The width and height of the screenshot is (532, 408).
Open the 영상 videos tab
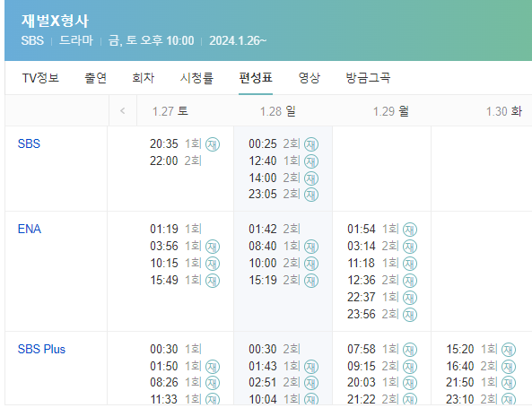(x=310, y=78)
